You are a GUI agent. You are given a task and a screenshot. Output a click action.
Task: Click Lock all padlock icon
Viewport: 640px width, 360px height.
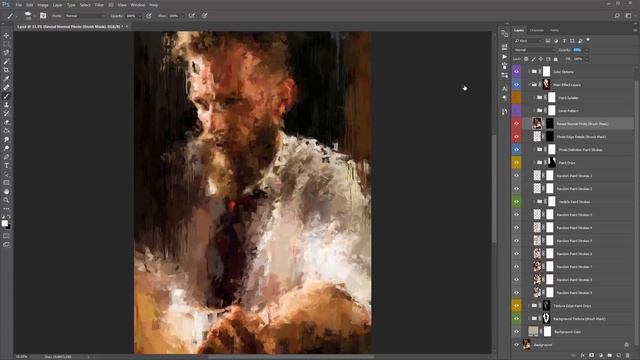pos(555,59)
